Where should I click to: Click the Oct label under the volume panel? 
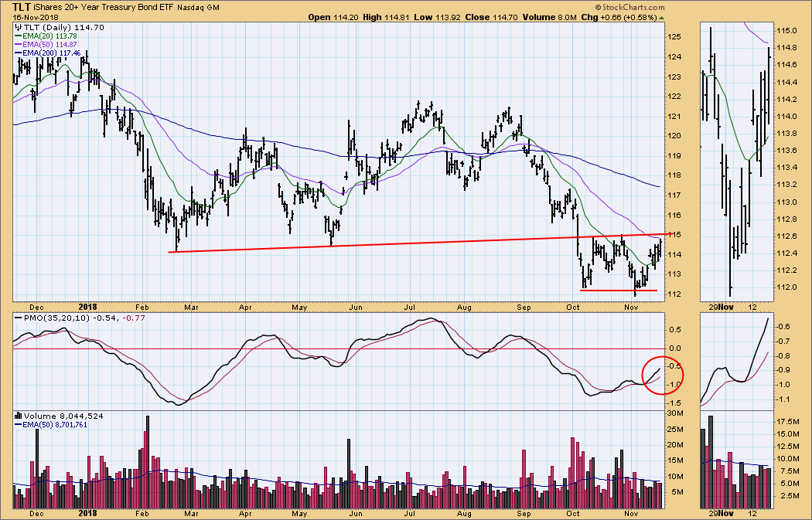(573, 514)
